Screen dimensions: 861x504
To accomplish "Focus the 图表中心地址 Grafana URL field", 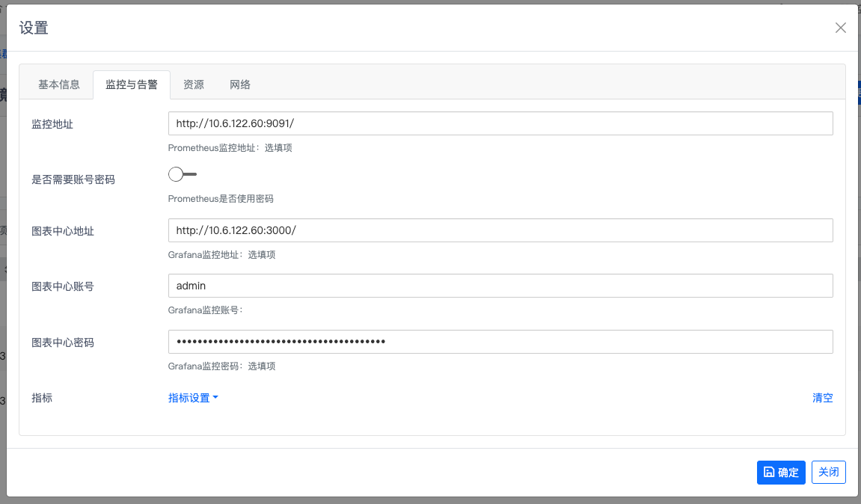I will [500, 230].
